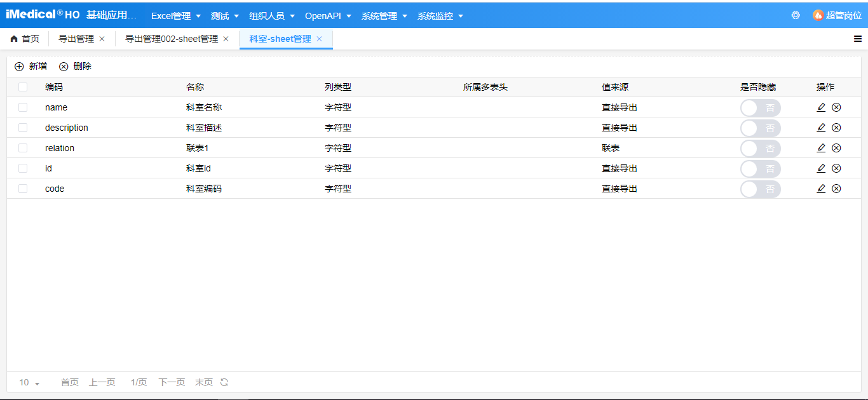The width and height of the screenshot is (868, 400).
Task: Open the hamburger menu on the right
Action: pyautogui.click(x=857, y=38)
